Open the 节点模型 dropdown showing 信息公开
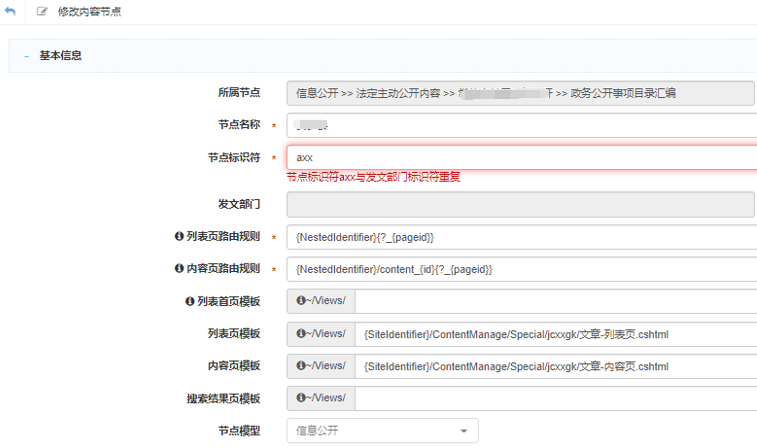This screenshot has height=448, width=757. tap(382, 430)
